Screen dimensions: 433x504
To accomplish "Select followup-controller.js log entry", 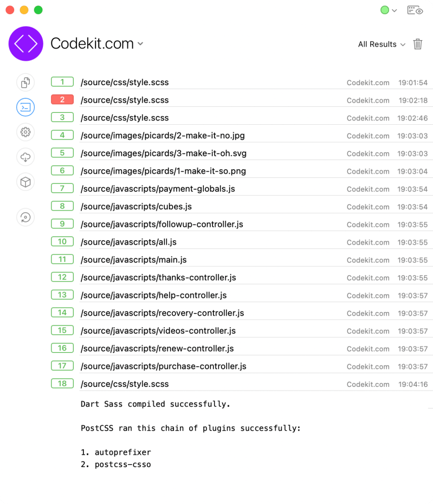I will [x=256, y=224].
